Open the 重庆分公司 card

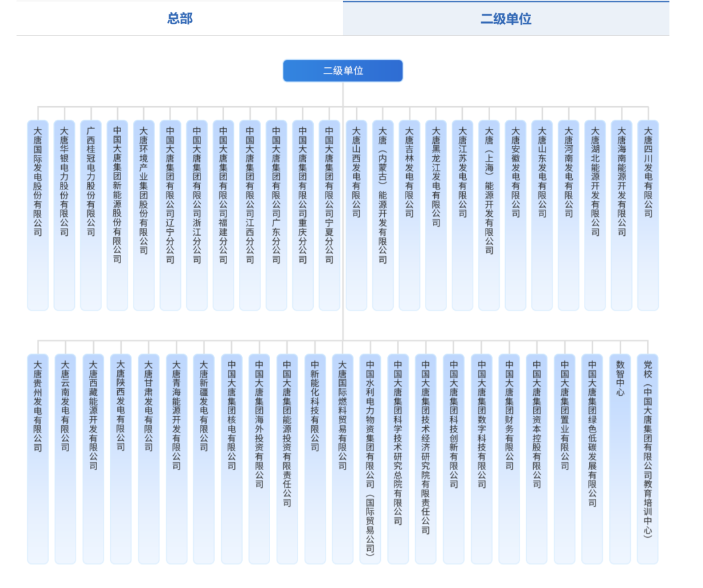tap(303, 216)
